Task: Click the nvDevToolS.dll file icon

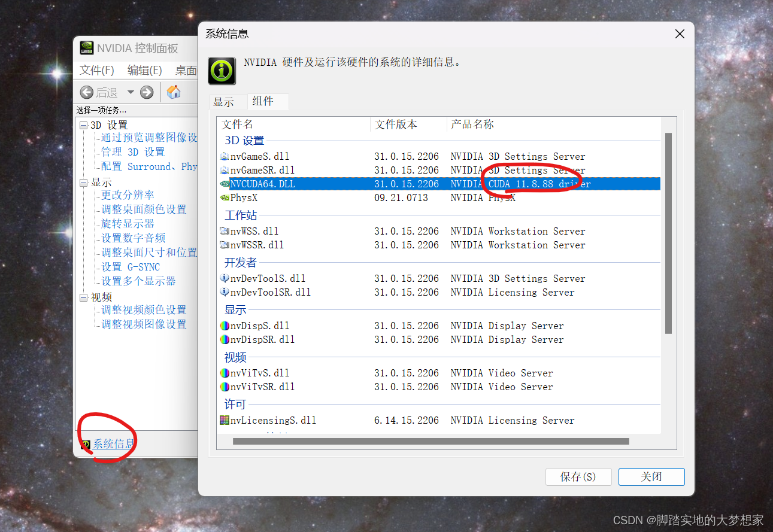Action: 225,278
